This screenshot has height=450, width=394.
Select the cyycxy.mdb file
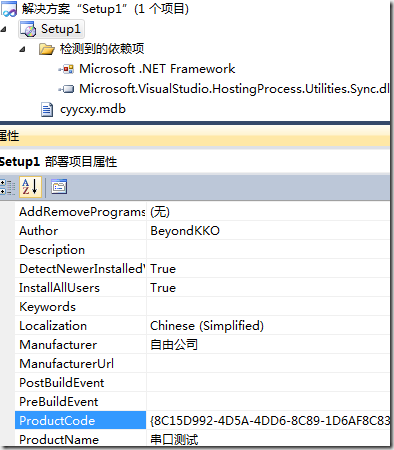[x=93, y=109]
